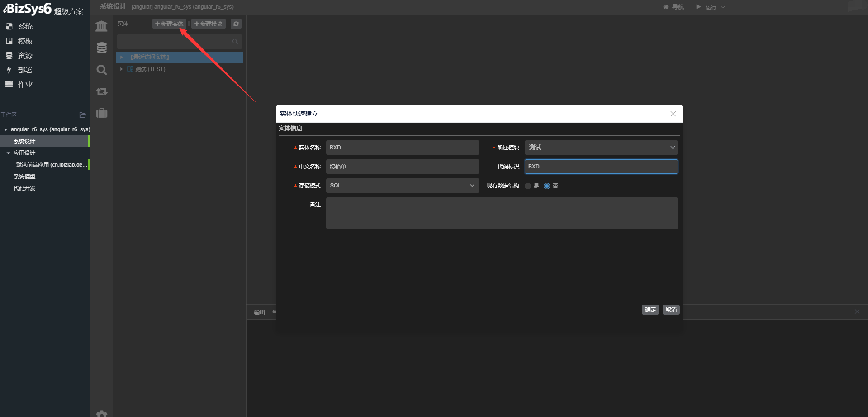Expand the 测试 (TEST) tree node

[x=121, y=69]
